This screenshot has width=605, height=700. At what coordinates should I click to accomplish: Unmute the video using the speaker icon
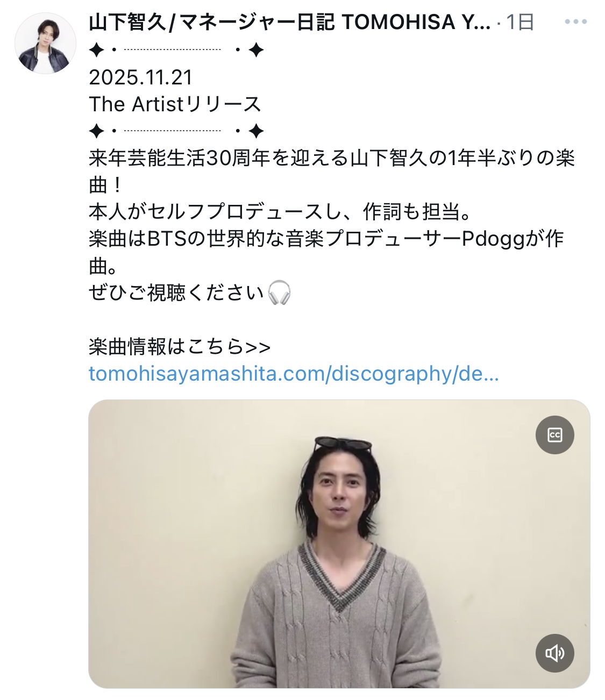pyautogui.click(x=555, y=653)
